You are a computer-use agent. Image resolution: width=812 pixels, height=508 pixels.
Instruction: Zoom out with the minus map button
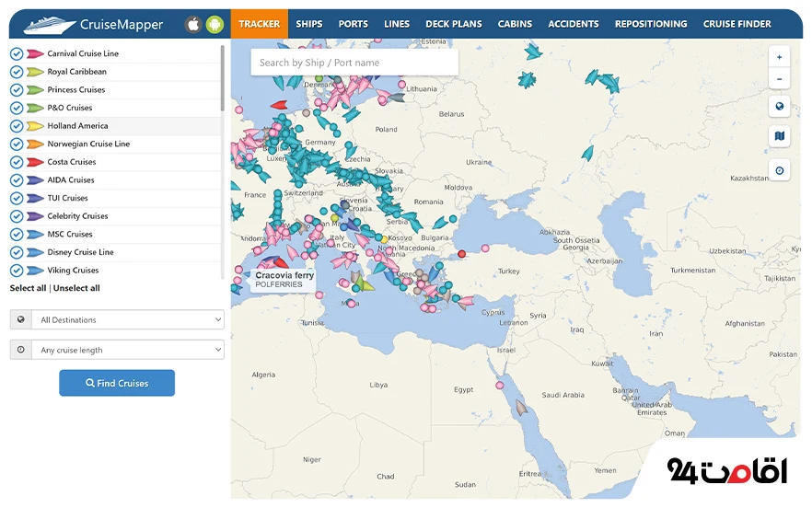click(x=779, y=79)
